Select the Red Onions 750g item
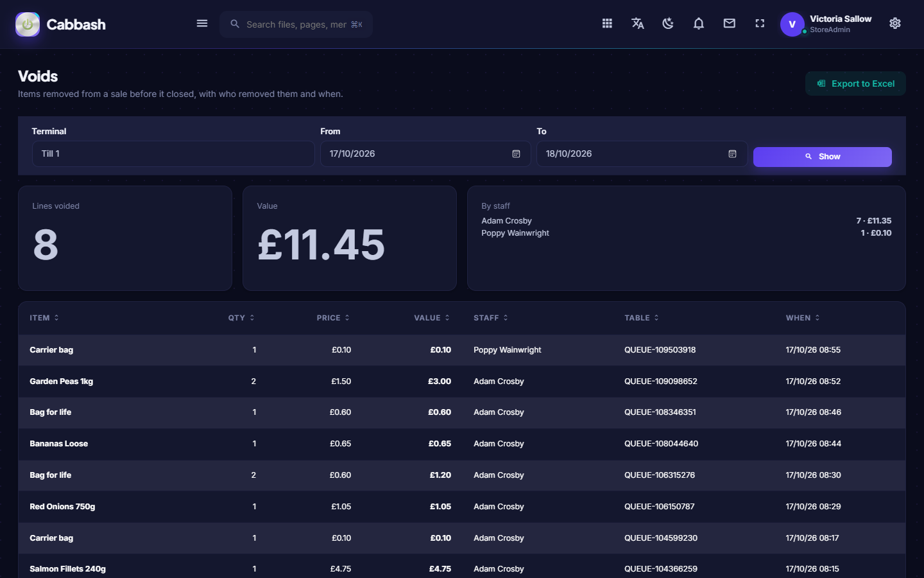The height and width of the screenshot is (578, 924). point(62,507)
